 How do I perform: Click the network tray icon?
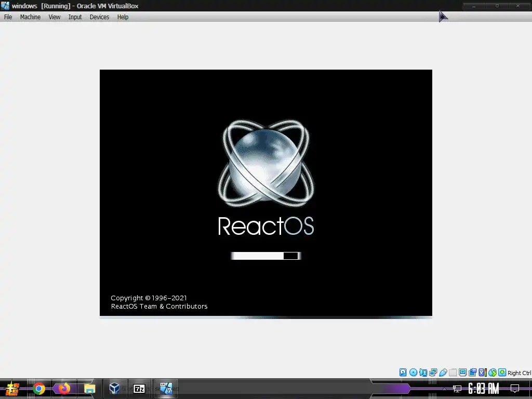pyautogui.click(x=457, y=389)
